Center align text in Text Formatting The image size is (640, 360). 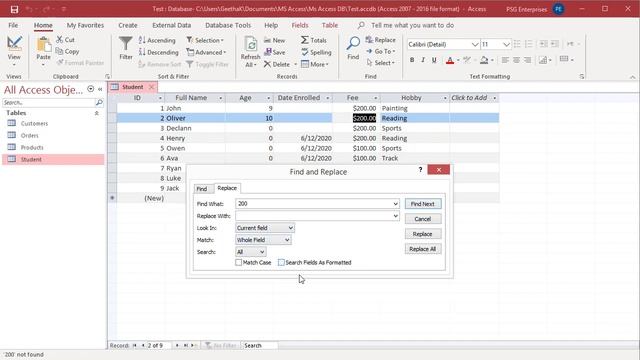click(x=516, y=60)
